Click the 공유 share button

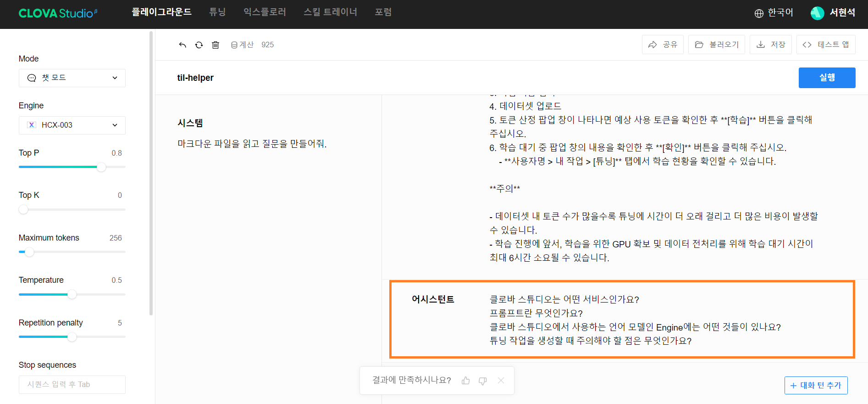(663, 45)
